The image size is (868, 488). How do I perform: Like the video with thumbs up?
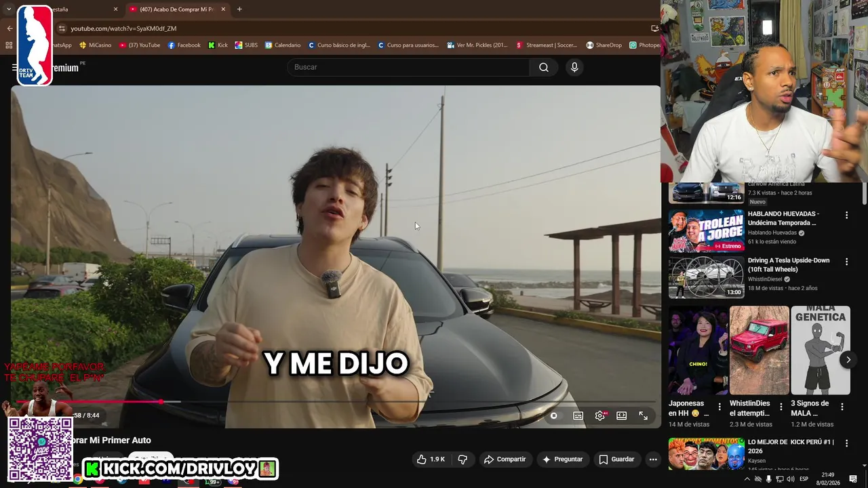pos(431,460)
